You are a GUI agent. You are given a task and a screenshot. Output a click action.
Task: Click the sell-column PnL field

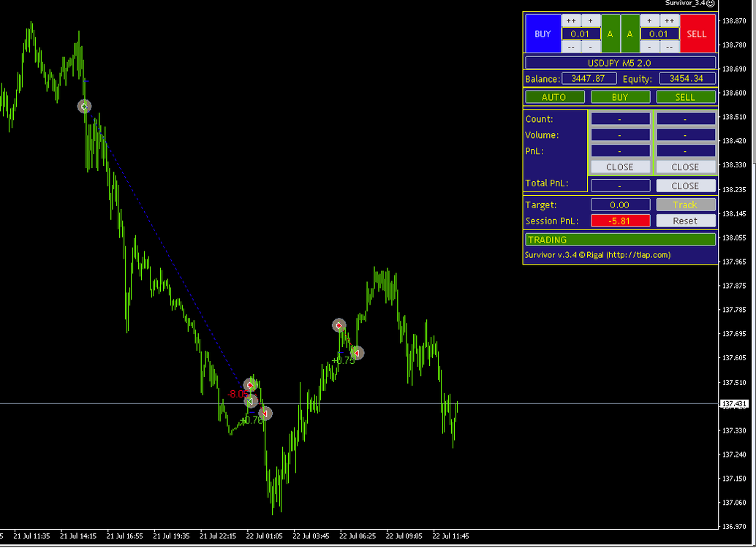pyautogui.click(x=686, y=151)
